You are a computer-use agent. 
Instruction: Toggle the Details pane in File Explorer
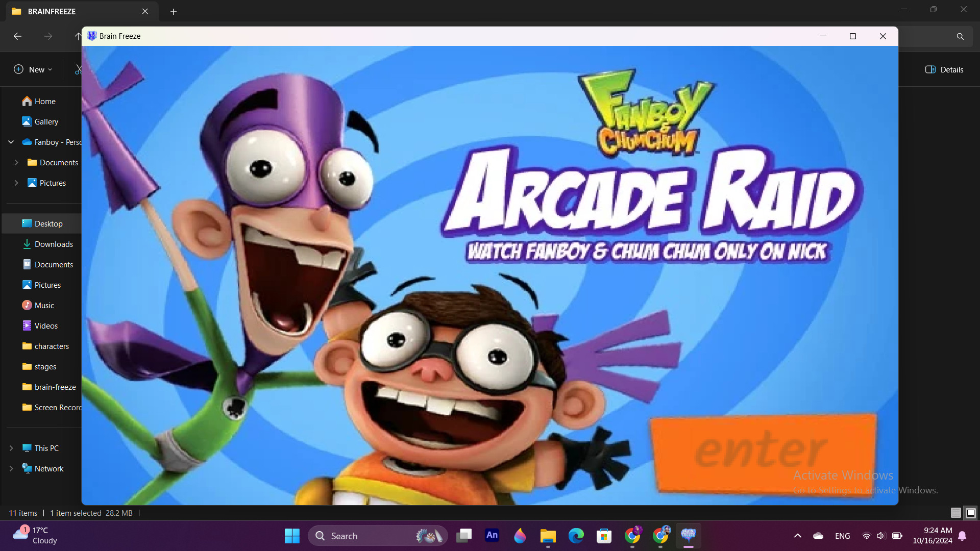[x=944, y=69]
